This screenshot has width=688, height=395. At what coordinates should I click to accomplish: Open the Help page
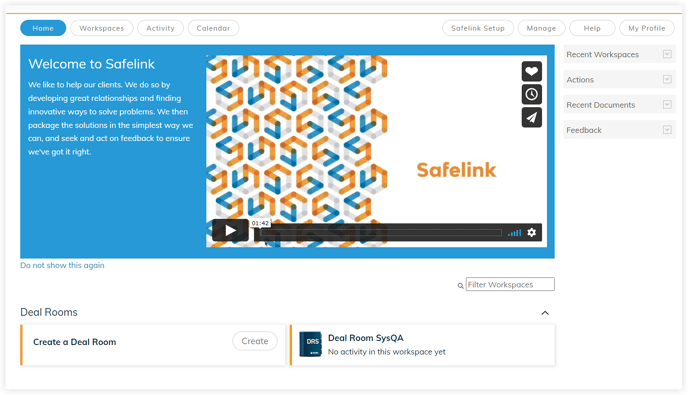pos(592,28)
